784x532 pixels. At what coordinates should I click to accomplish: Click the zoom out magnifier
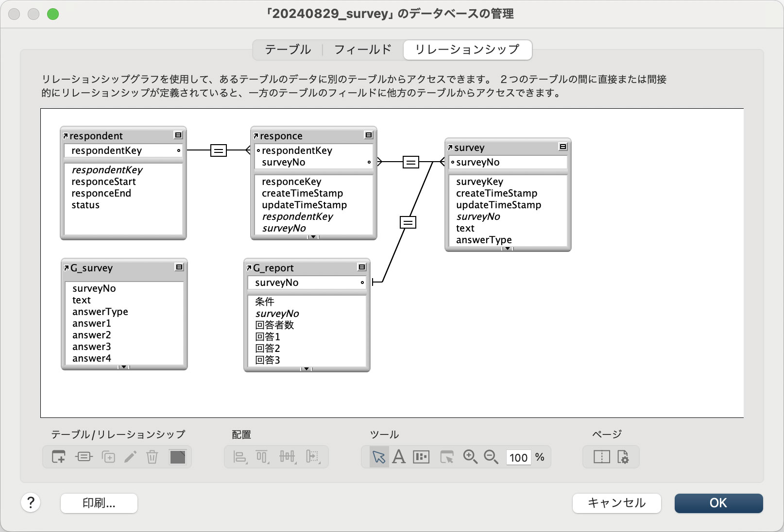491,457
